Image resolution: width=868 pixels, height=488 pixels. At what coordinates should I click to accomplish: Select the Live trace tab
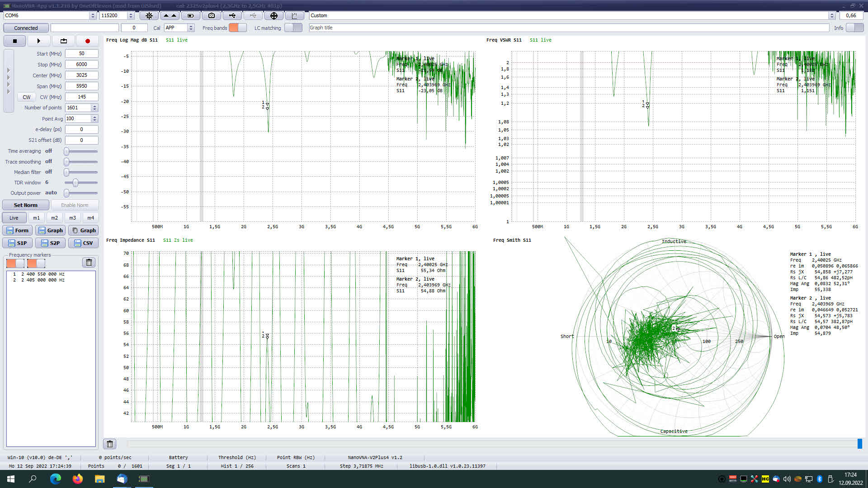coord(14,218)
